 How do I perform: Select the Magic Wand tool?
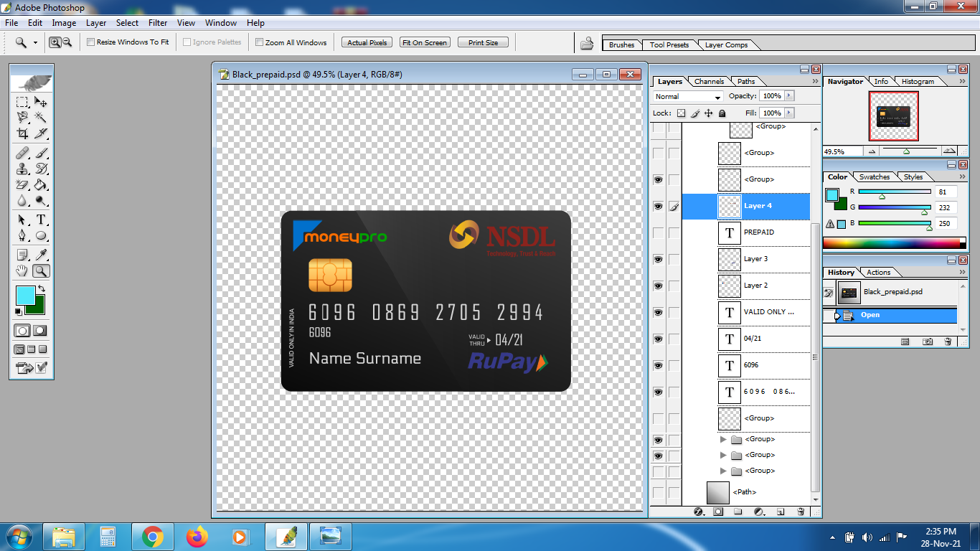click(x=41, y=117)
